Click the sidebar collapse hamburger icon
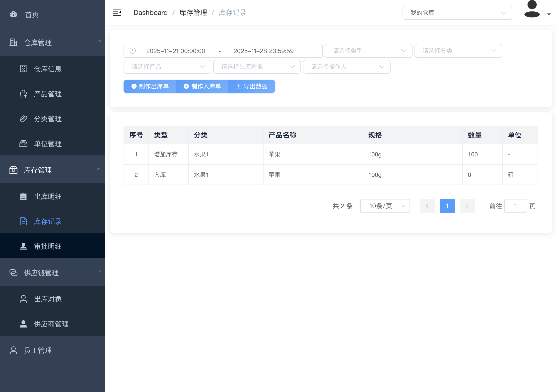 click(x=117, y=12)
